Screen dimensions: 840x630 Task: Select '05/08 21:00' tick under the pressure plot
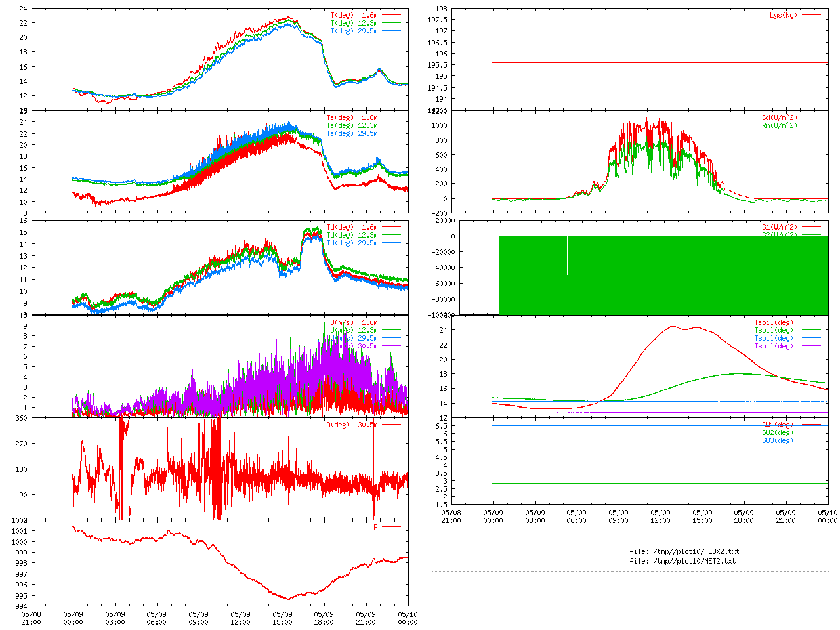pyautogui.click(x=31, y=619)
